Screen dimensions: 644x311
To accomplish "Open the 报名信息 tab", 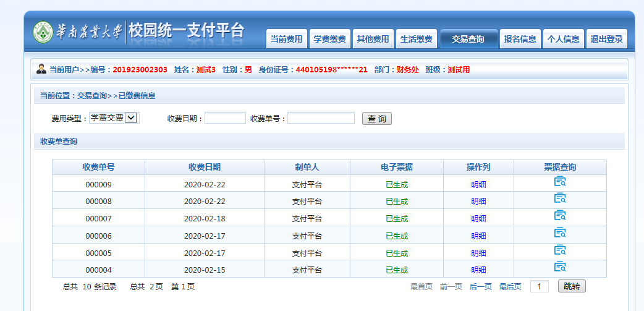I will pos(520,39).
